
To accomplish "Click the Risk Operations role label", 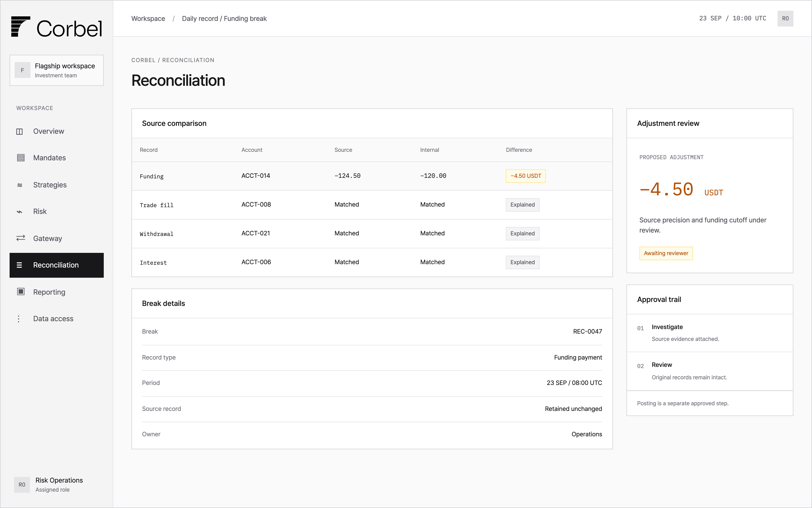I will click(x=59, y=481).
